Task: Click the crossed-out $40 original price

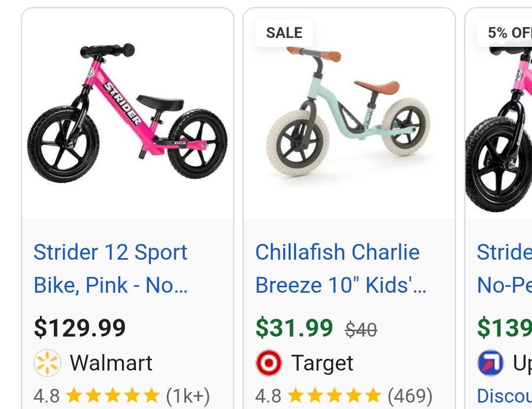Action: coord(361,329)
